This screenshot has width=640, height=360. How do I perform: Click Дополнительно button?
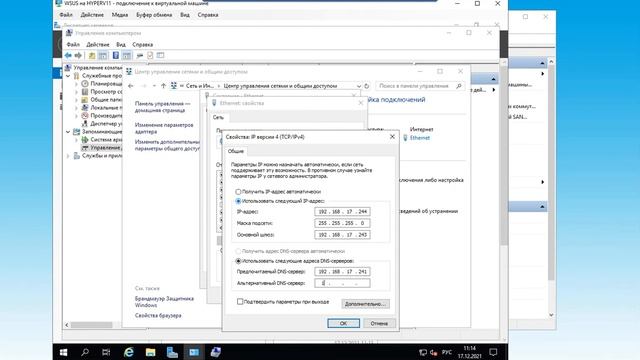(365, 304)
